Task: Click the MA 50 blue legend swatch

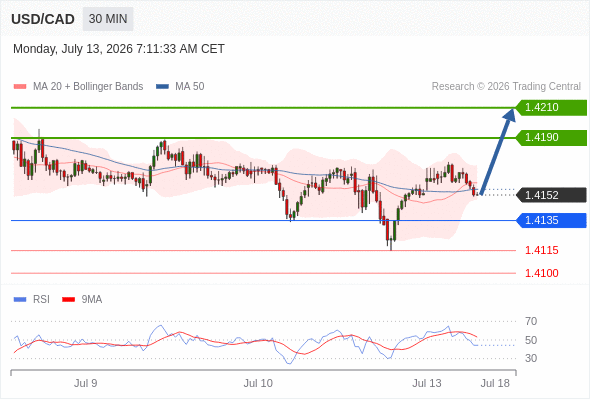Action: click(x=162, y=87)
